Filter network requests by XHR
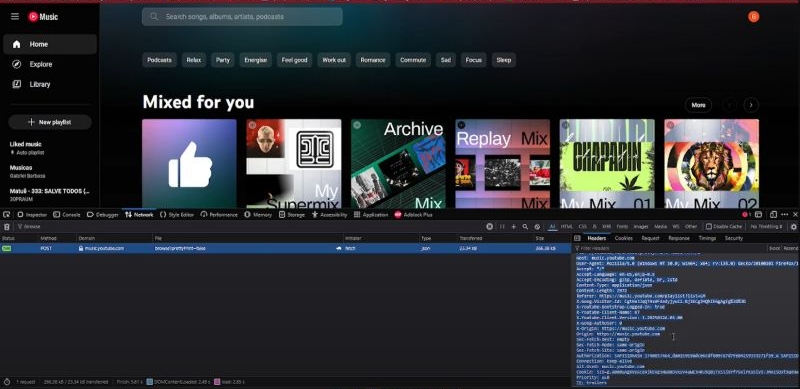The image size is (800, 389). coord(606,227)
